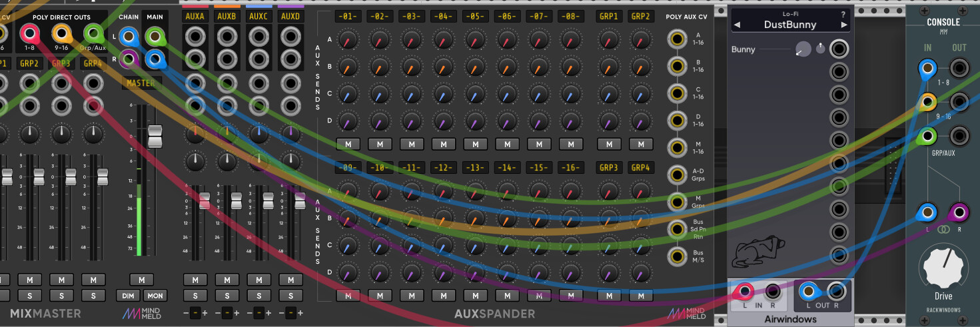
Task: Open the AUXC label display menu
Action: coord(259,15)
